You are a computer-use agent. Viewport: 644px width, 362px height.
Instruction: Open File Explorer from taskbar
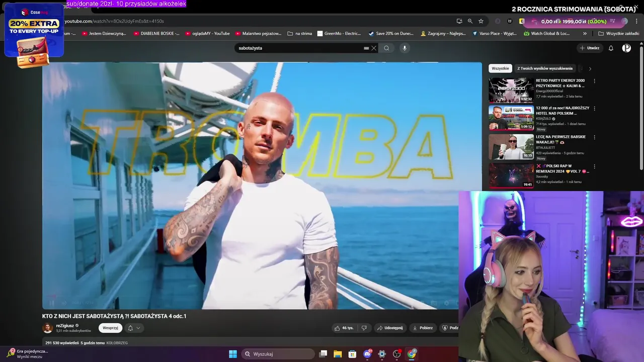coord(338,354)
